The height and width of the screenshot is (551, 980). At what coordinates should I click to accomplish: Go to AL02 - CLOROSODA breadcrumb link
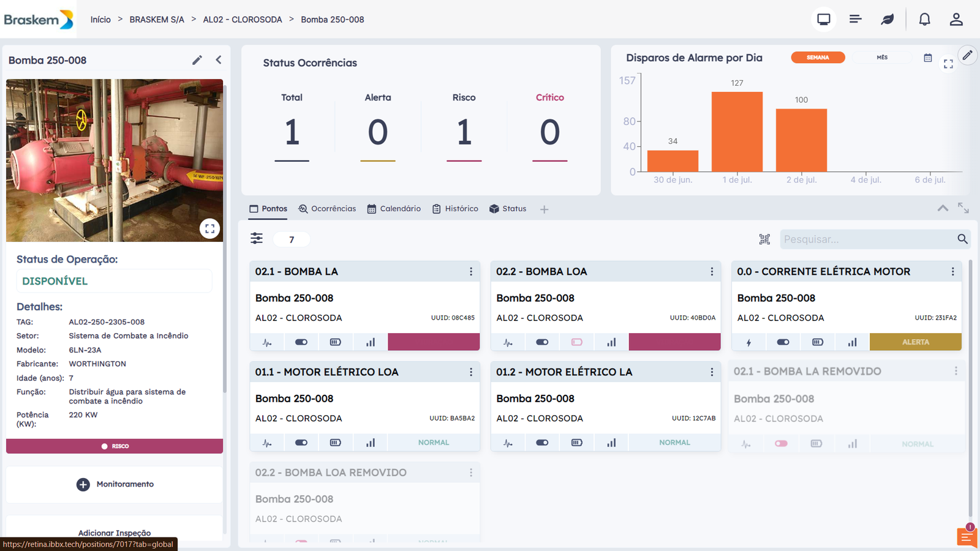(243, 20)
